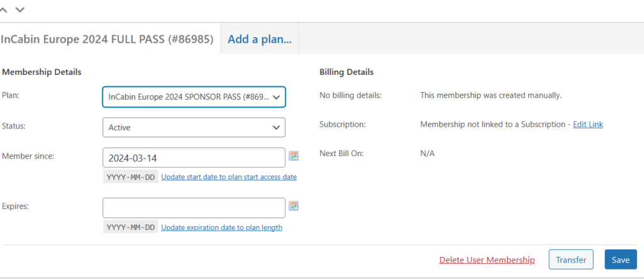Open the Add a plan tab
The height and width of the screenshot is (279, 644).
pos(259,39)
